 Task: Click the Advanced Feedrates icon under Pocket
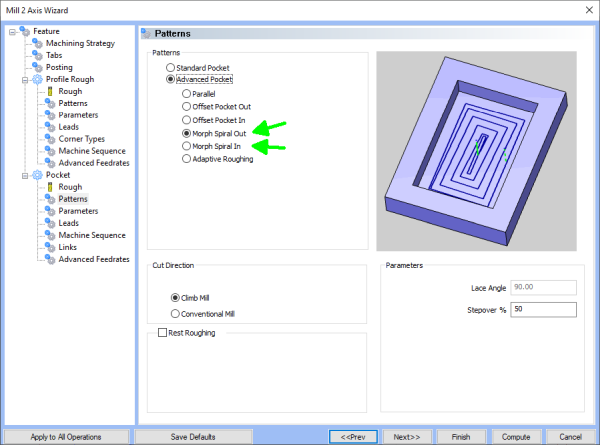(x=50, y=259)
